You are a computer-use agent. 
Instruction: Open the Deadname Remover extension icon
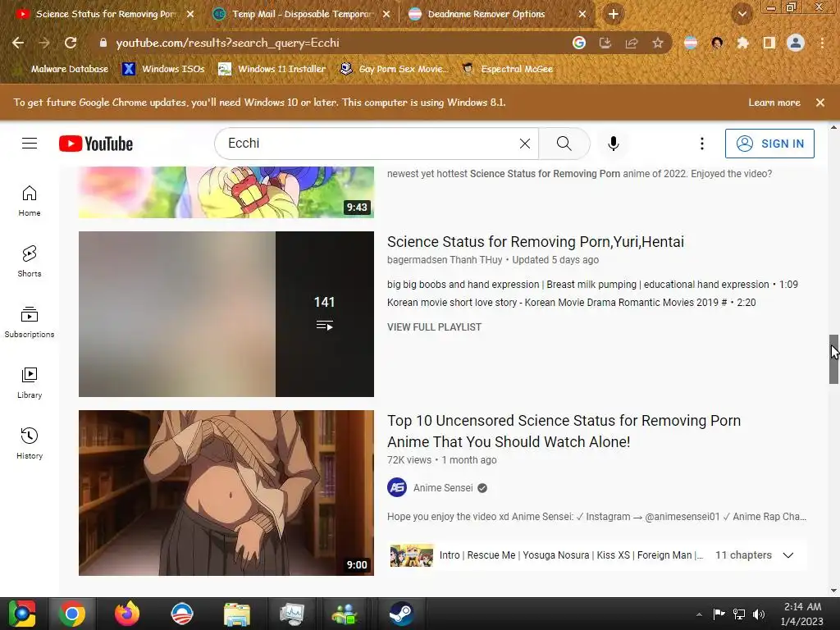click(x=691, y=43)
